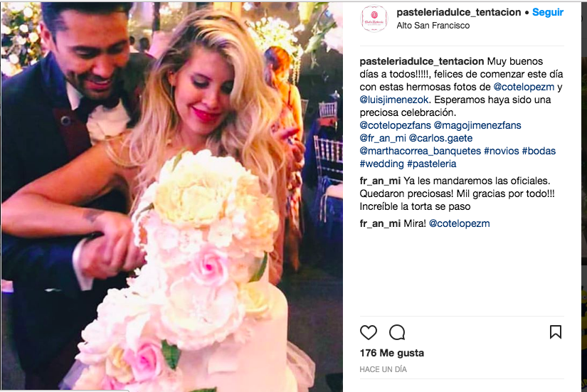Open @marthacorrea_banquetes mention
Image resolution: width=587 pixels, height=392 pixels.
pyautogui.click(x=420, y=151)
